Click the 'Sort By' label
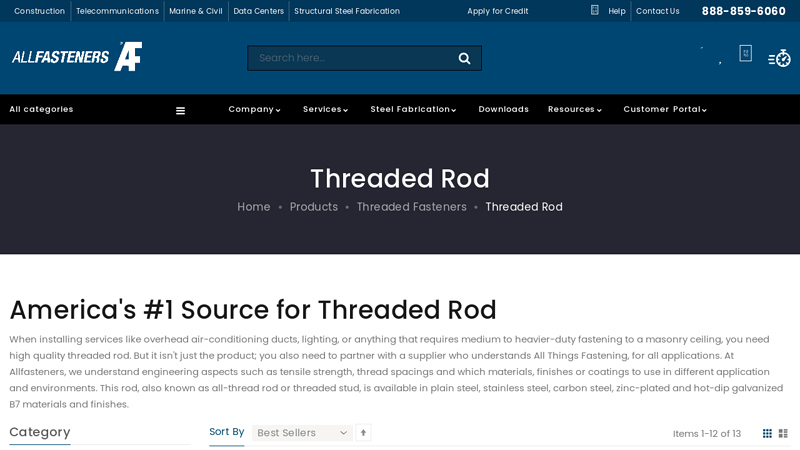This screenshot has height=450, width=800. tap(227, 432)
